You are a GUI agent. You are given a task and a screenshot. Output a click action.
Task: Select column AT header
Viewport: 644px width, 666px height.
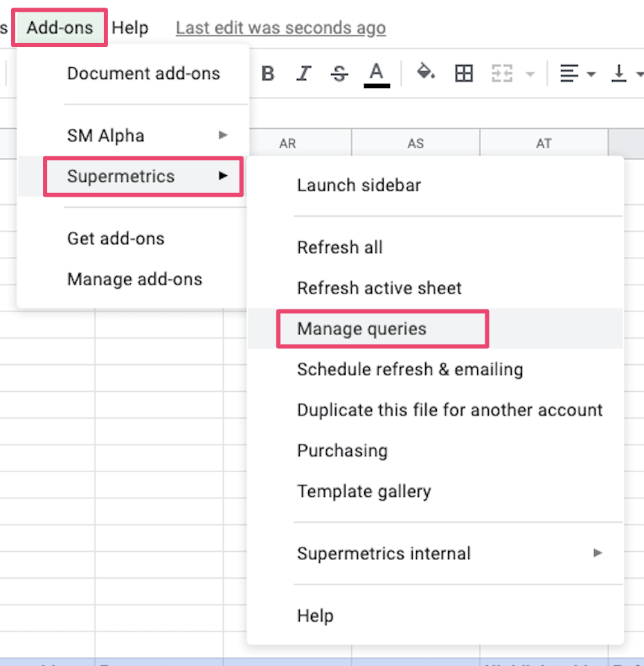coord(544,143)
